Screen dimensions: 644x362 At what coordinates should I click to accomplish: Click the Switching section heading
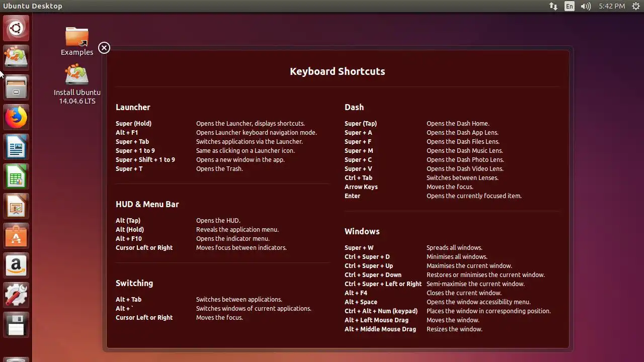pyautogui.click(x=134, y=283)
